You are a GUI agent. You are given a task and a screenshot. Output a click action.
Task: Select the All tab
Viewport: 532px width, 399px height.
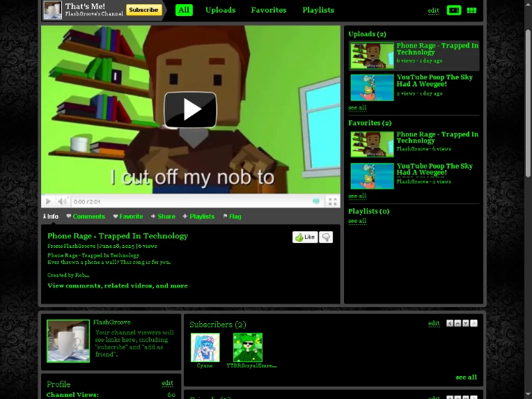click(184, 10)
